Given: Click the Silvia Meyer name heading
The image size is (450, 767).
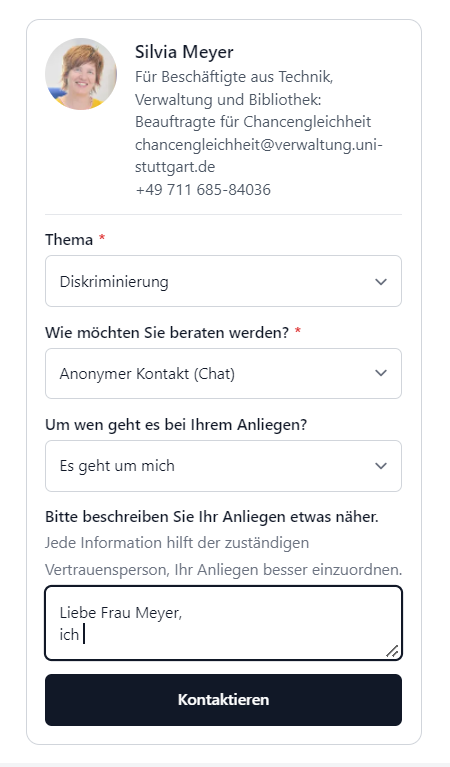Looking at the screenshot, I should (184, 51).
